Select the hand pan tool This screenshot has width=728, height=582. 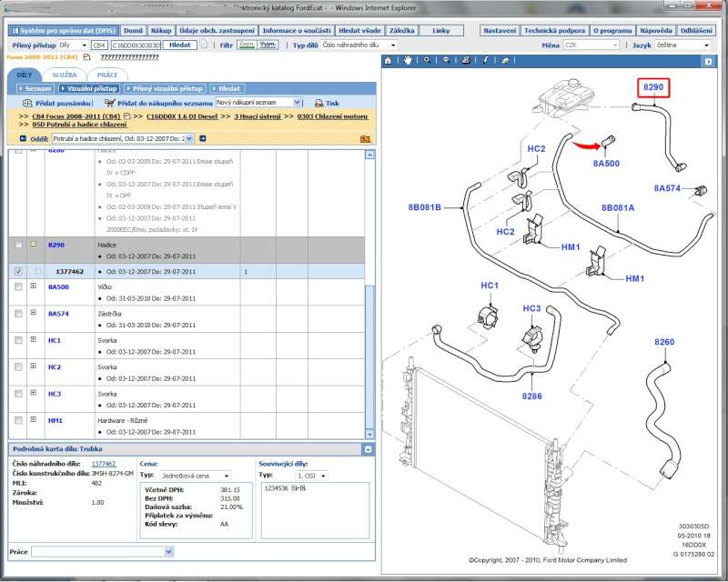pos(409,60)
